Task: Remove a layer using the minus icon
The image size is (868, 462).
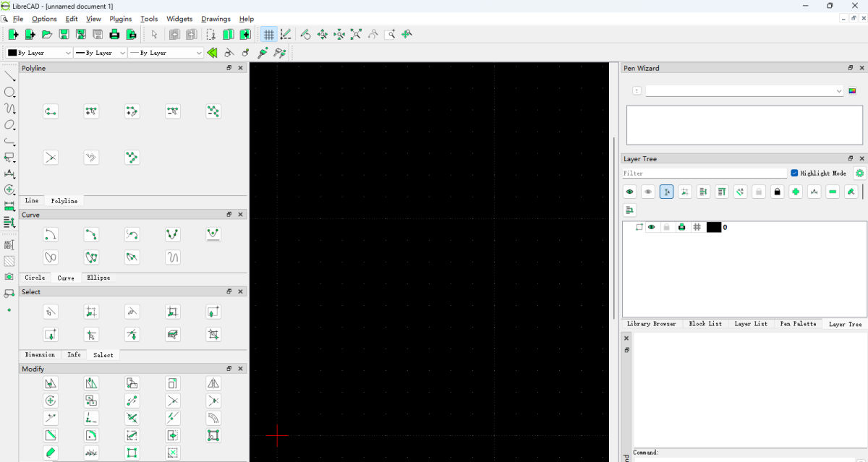Action: pos(833,192)
